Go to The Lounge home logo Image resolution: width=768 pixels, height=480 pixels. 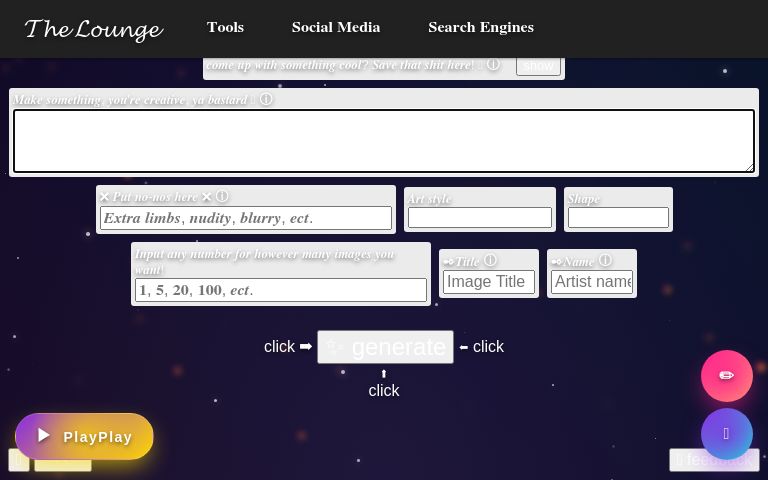tap(93, 29)
